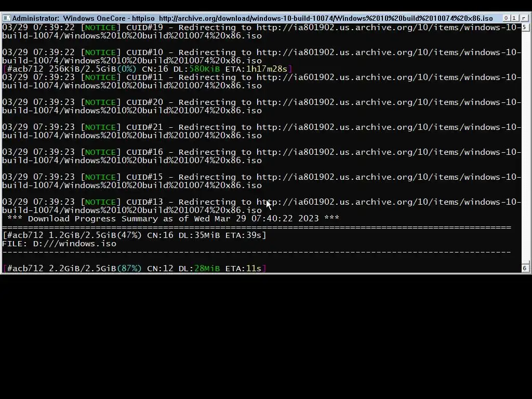
Task: Click the DL:28MiB download speed value
Action: 199,269
